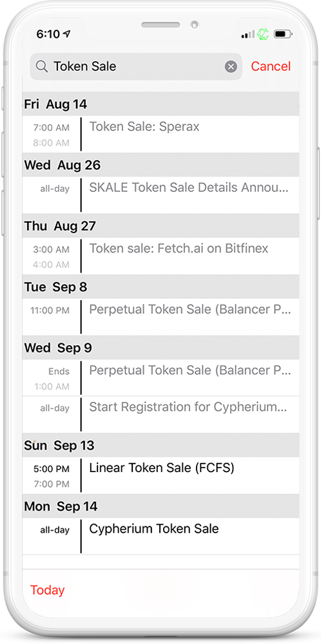Open Start Registration for Cypherium event

coord(160,414)
